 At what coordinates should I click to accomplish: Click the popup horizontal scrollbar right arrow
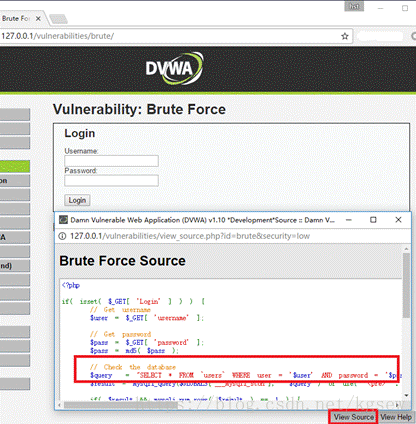coord(397,405)
